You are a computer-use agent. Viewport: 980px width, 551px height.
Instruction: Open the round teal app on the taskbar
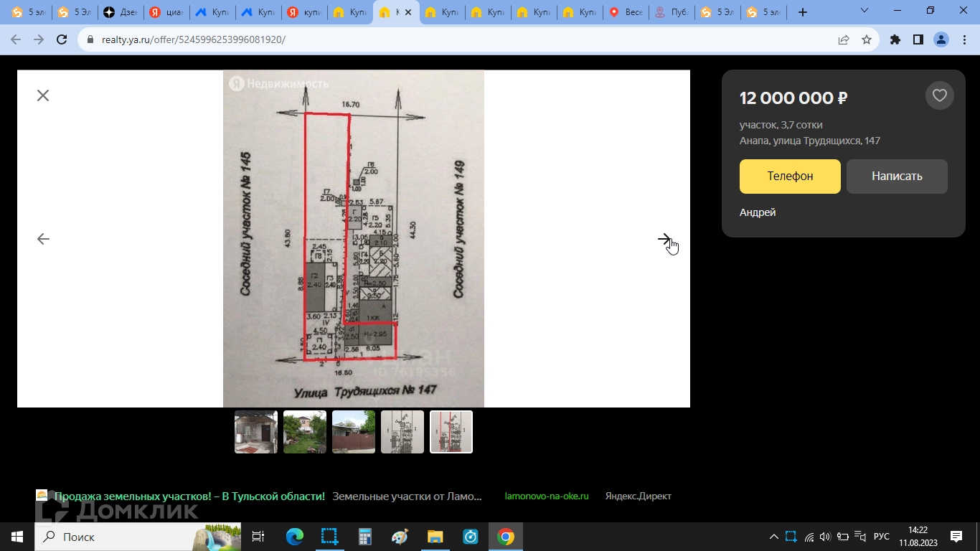pos(471,537)
